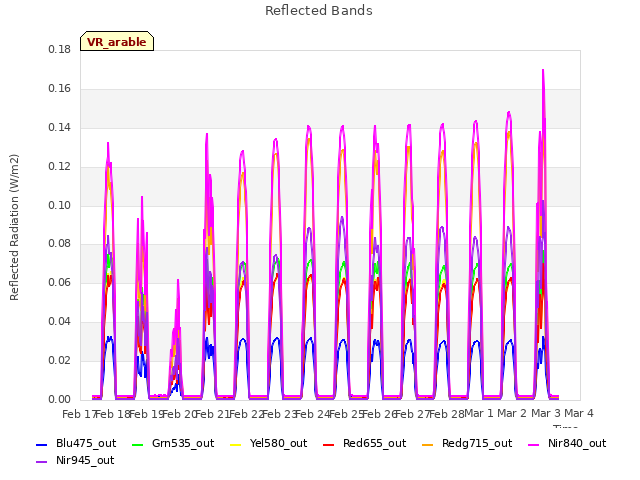This screenshot has width=640, height=480.
Task: Click the 0.10 y-axis tick label
Action: tap(60, 205)
